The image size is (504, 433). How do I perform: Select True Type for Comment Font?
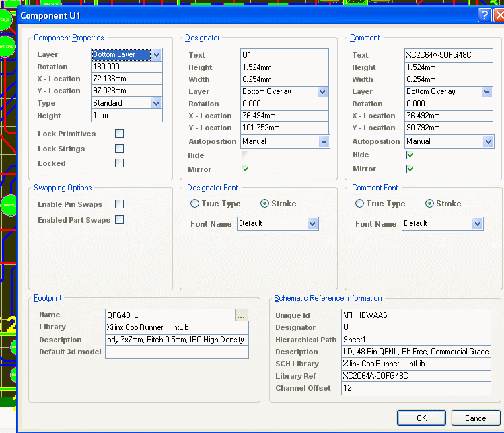click(x=360, y=204)
